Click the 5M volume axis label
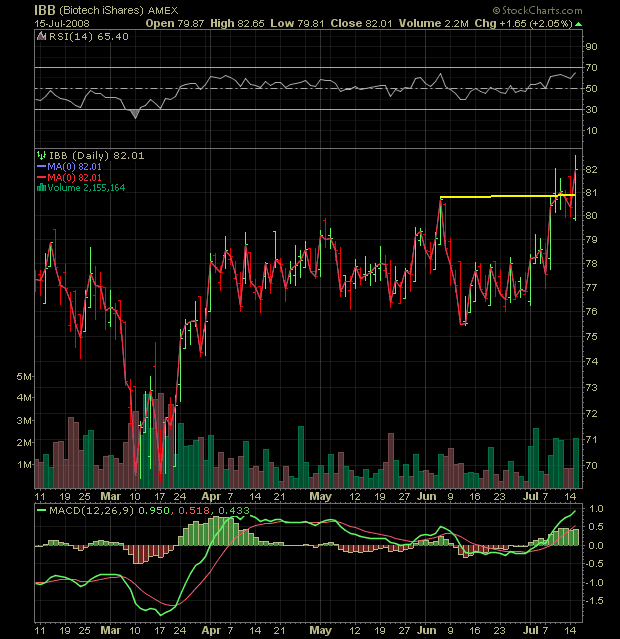Viewport: 620px width, 639px height. 24,377
